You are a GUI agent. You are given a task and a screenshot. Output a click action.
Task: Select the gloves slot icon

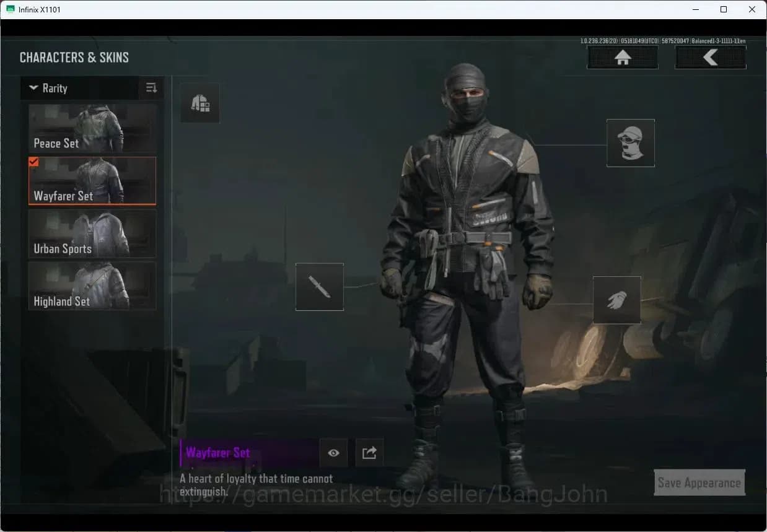pyautogui.click(x=617, y=300)
